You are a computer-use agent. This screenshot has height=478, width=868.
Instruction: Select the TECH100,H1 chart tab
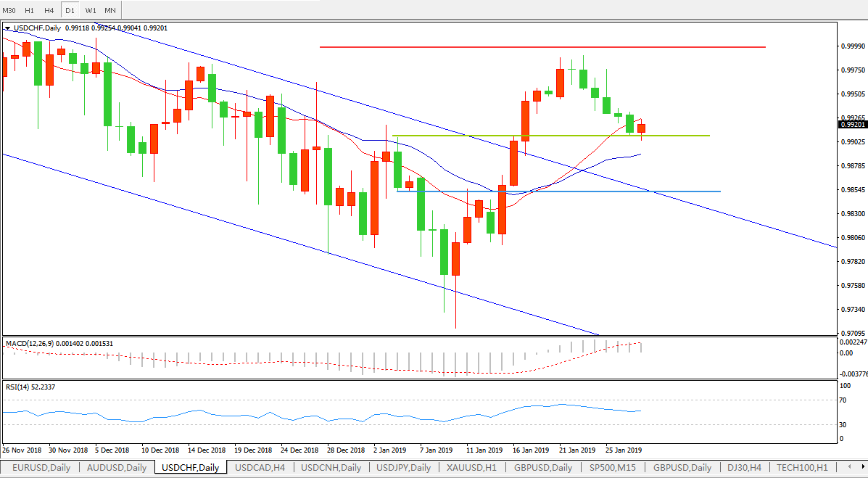coord(803,467)
